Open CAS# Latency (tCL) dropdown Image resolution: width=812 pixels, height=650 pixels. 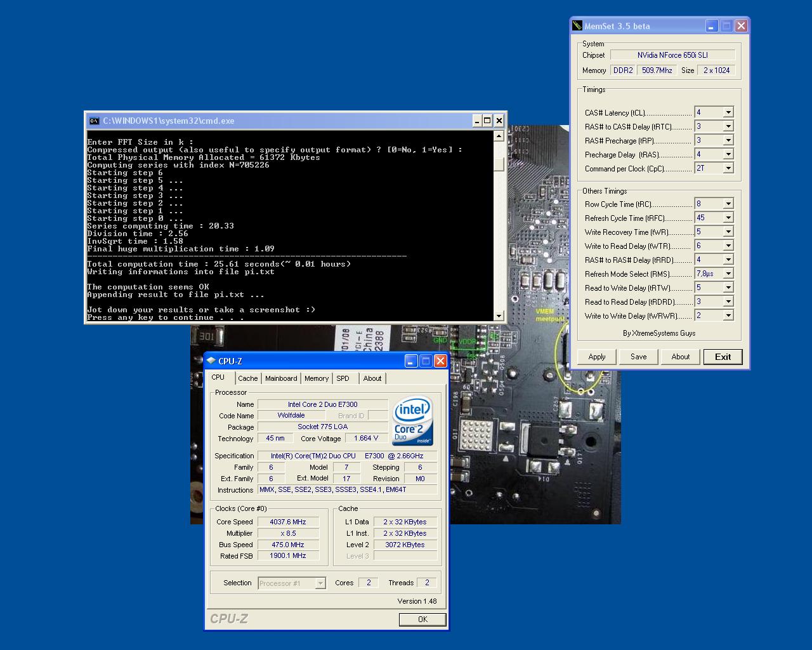pyautogui.click(x=728, y=112)
